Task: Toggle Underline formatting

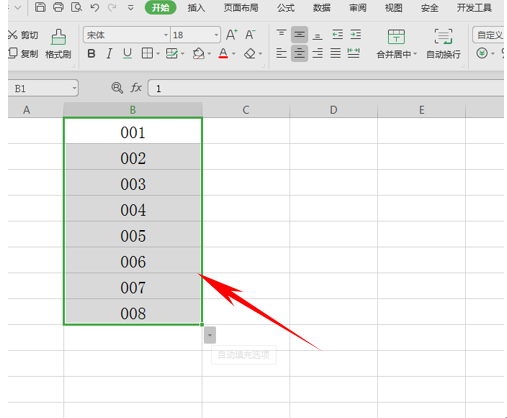Action: (127, 54)
